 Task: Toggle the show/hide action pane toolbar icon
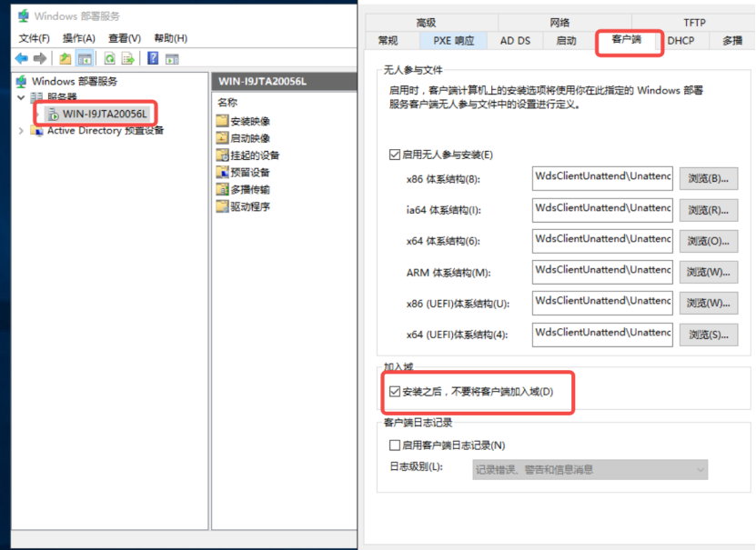point(172,59)
